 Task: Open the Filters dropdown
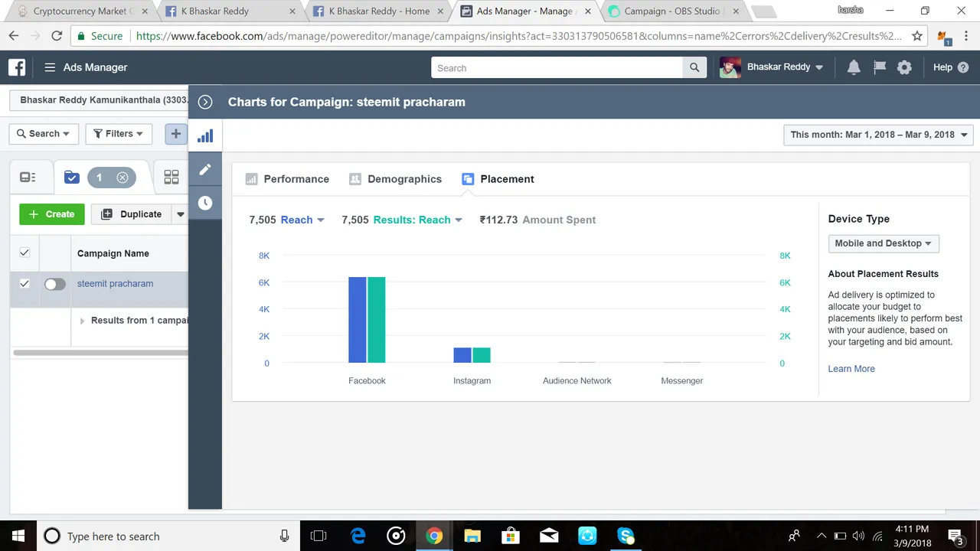coord(119,133)
